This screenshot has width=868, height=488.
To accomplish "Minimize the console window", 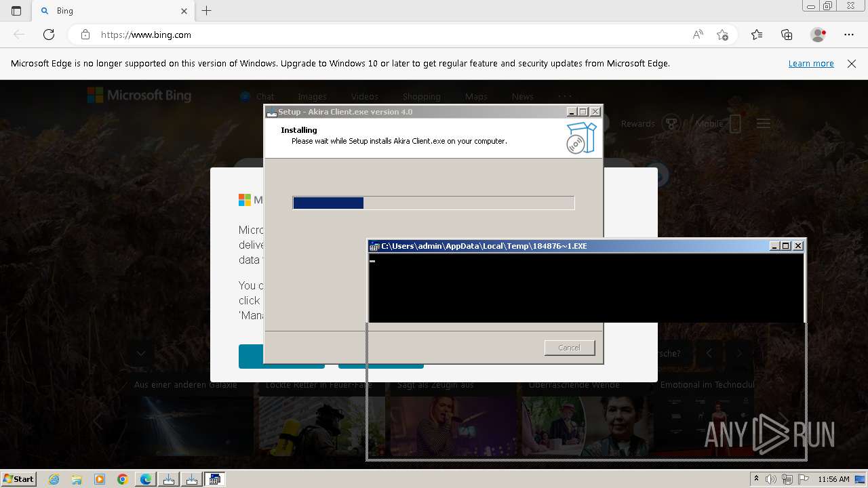I will [x=774, y=246].
